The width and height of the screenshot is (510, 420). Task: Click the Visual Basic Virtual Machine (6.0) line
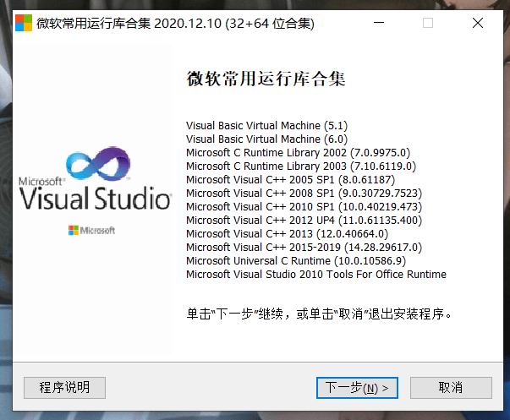pyautogui.click(x=266, y=139)
